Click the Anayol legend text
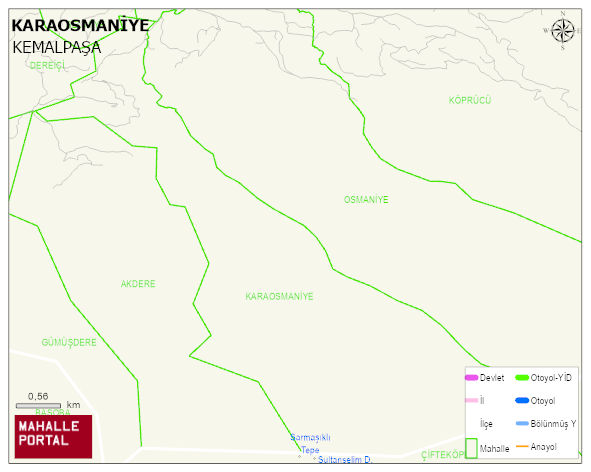This screenshot has width=591, height=472. tap(544, 447)
